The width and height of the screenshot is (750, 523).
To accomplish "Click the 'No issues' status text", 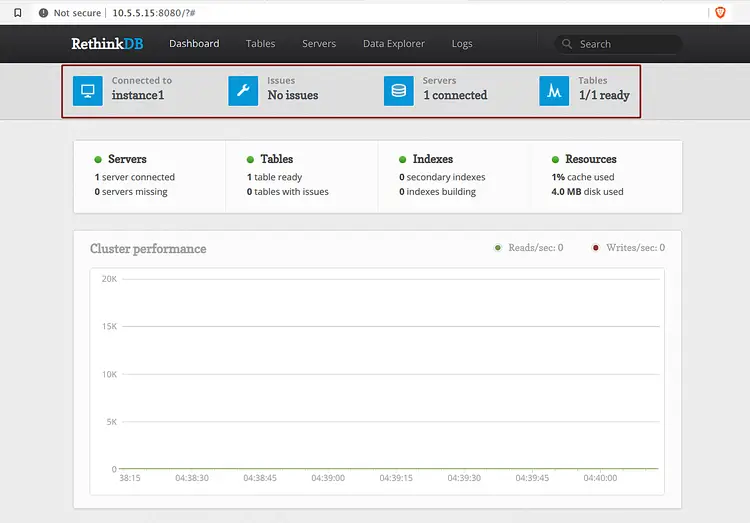I will (x=293, y=95).
